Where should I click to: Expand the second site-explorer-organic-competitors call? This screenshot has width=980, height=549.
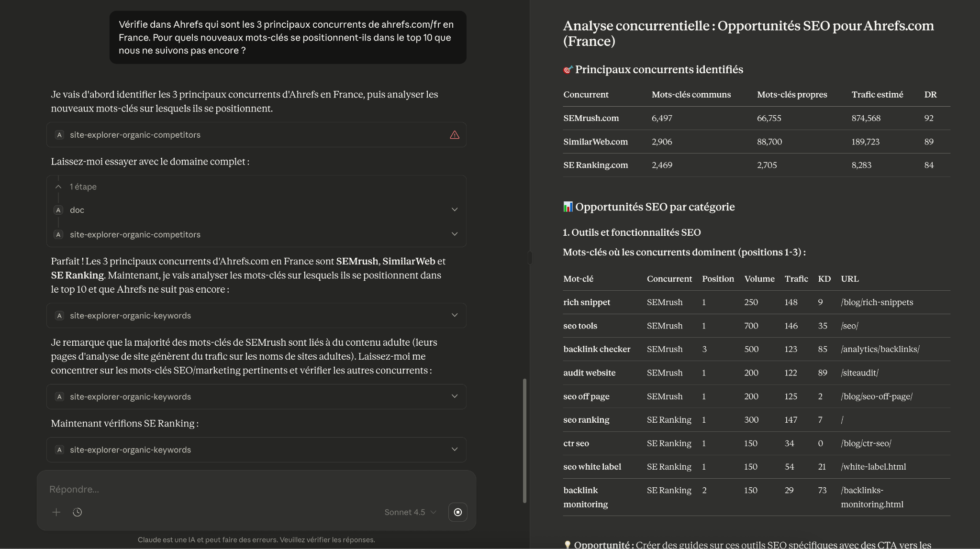pos(454,234)
